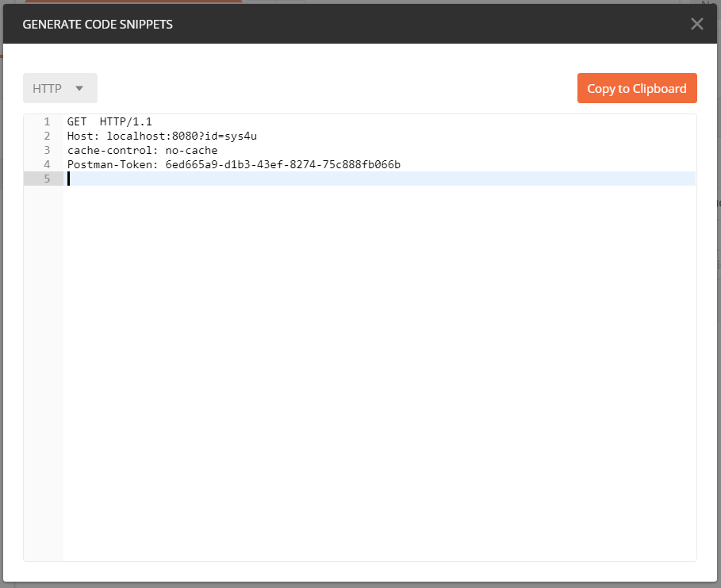
Task: Click line number 1 in gutter
Action: (x=47, y=121)
